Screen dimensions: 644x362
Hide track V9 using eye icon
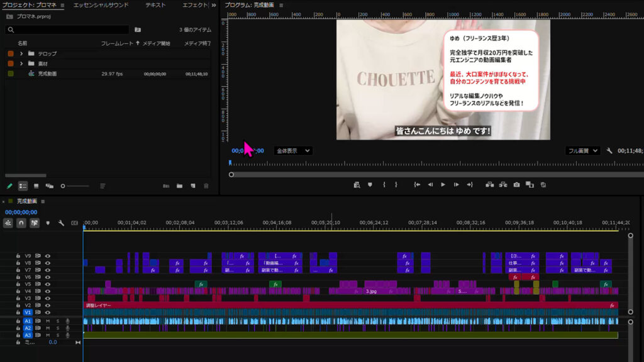47,256
